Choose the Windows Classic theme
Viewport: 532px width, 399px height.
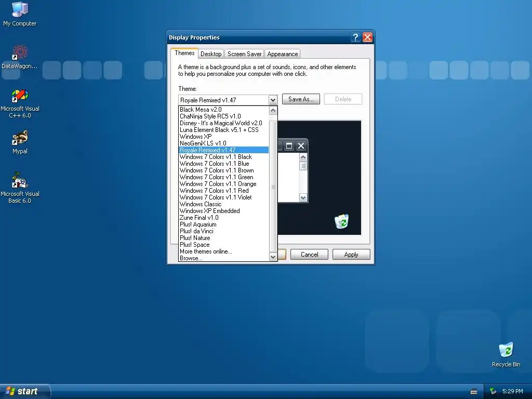(223, 204)
